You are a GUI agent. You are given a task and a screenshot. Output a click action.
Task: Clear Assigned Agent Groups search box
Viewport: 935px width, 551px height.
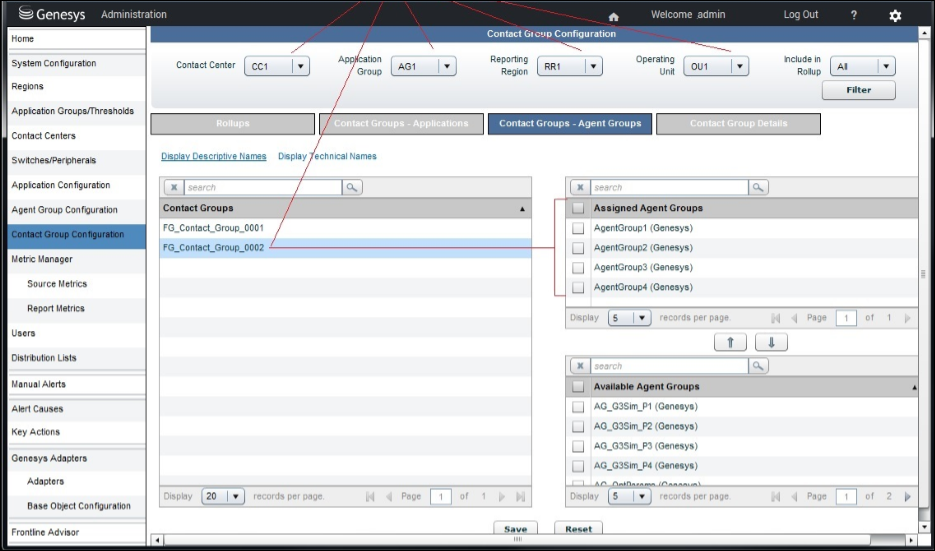pyautogui.click(x=580, y=187)
